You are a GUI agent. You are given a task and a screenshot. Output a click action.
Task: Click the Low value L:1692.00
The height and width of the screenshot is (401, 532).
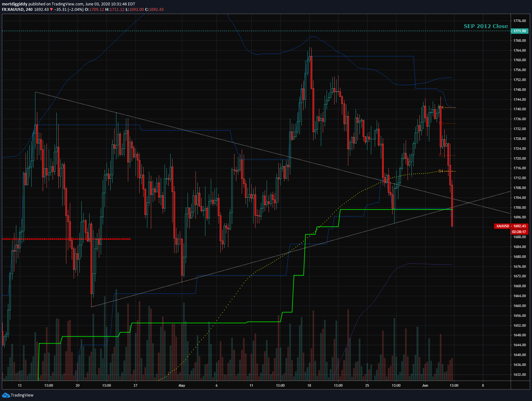(x=135, y=10)
